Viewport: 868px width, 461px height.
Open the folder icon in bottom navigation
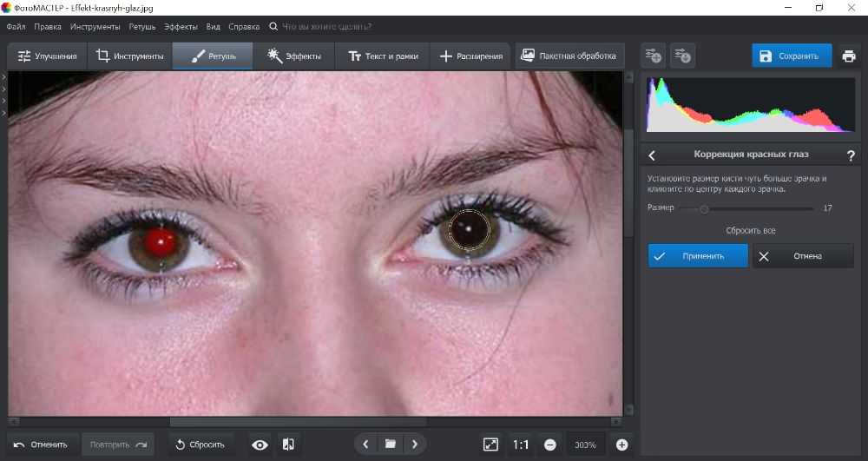pyautogui.click(x=391, y=445)
